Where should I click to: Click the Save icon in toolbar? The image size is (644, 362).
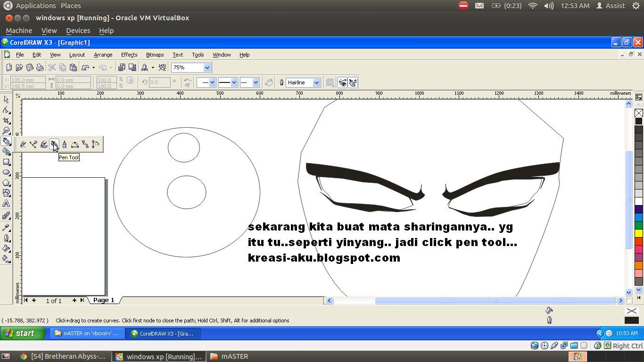[30, 67]
